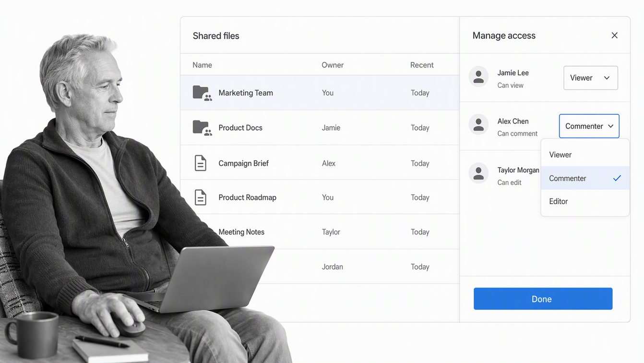644x363 pixels.
Task: Choose Viewer from the role menu
Action: 585,155
